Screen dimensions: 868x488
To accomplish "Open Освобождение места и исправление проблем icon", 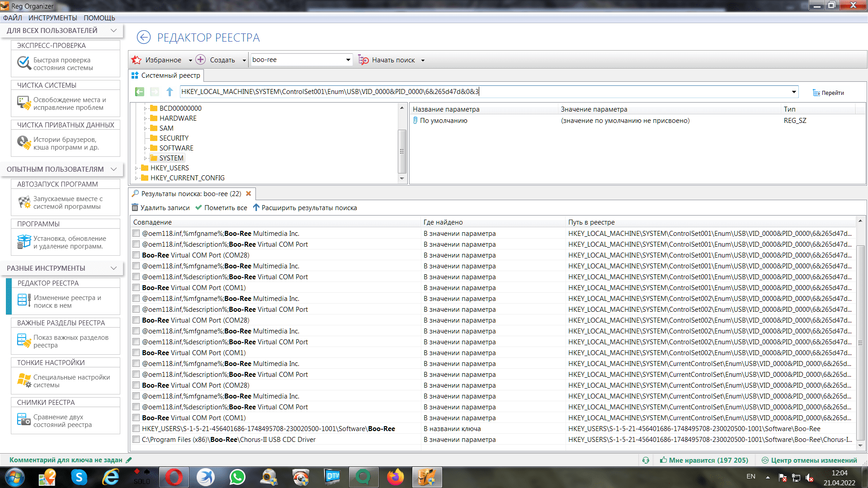I will click(24, 103).
